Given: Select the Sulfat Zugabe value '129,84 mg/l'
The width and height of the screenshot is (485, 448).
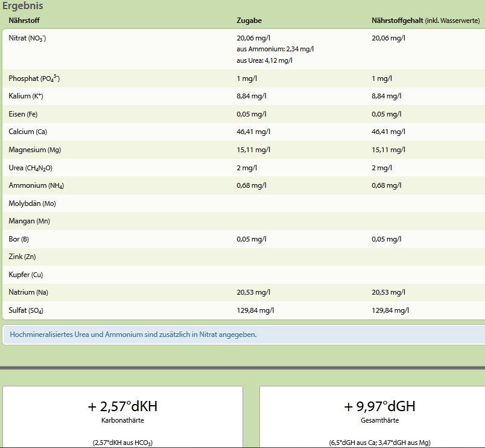Looking at the screenshot, I should point(255,310).
